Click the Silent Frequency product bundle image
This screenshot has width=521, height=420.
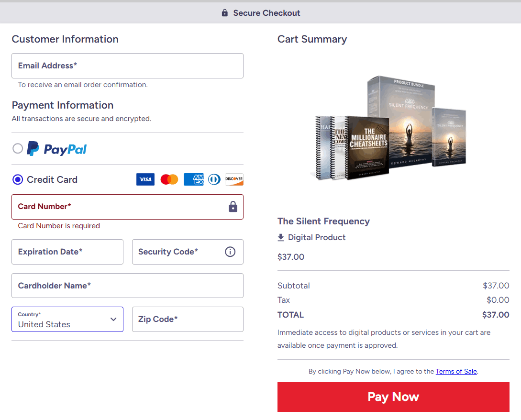tap(389, 128)
